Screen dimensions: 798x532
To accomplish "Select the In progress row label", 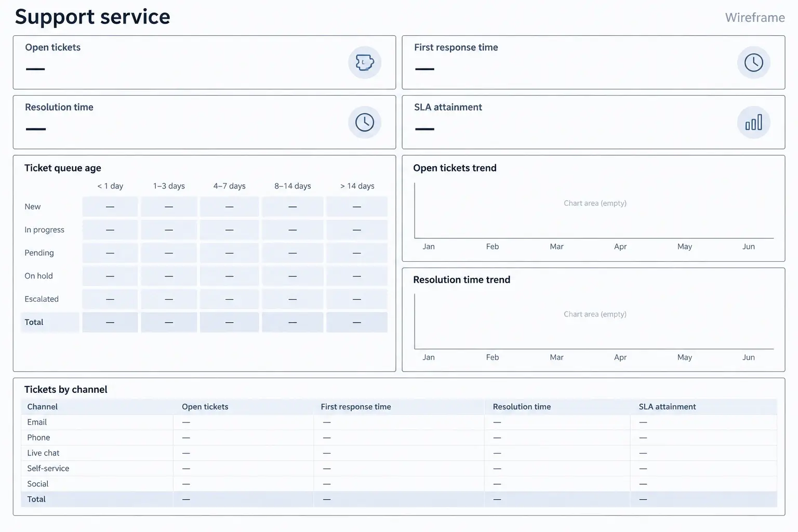I will 44,230.
